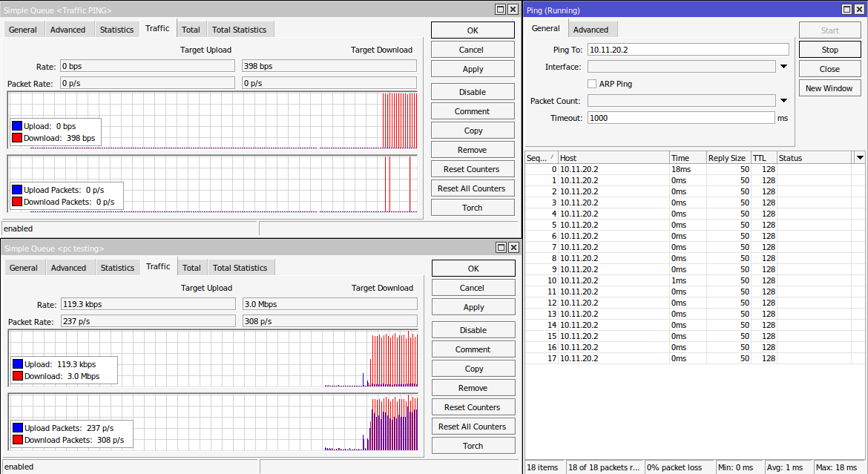This screenshot has height=474, width=868.
Task: Open Statistics tab in Traffic PING queue
Action: [116, 30]
